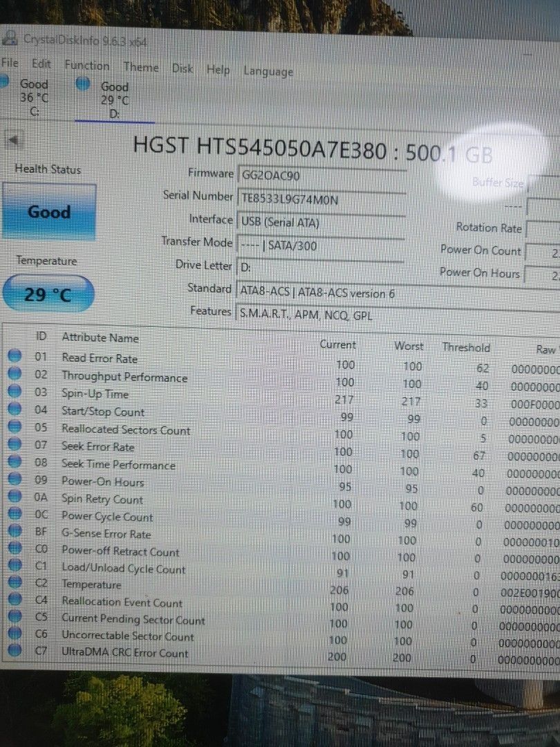Click status icon for Uncorrectable Sector Count
560x747 pixels.
point(15,633)
